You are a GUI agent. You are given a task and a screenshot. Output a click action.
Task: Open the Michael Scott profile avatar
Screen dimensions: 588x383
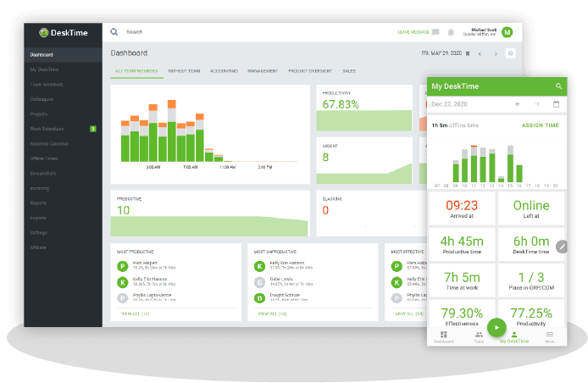(x=508, y=32)
